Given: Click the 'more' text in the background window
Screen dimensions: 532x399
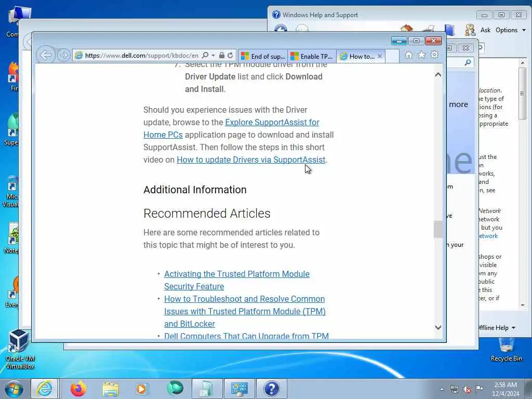Looking at the screenshot, I should 458,104.
